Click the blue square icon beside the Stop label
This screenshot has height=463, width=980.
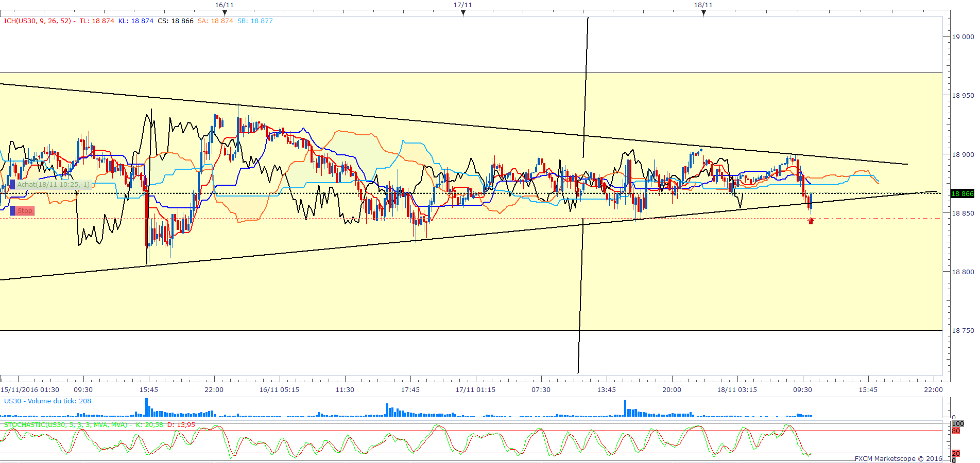pyautogui.click(x=12, y=211)
